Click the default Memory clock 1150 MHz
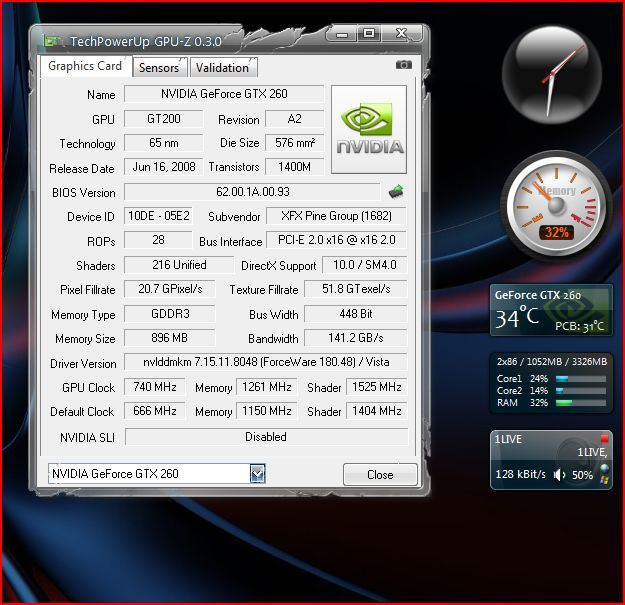The height and width of the screenshot is (605, 625). (x=267, y=411)
